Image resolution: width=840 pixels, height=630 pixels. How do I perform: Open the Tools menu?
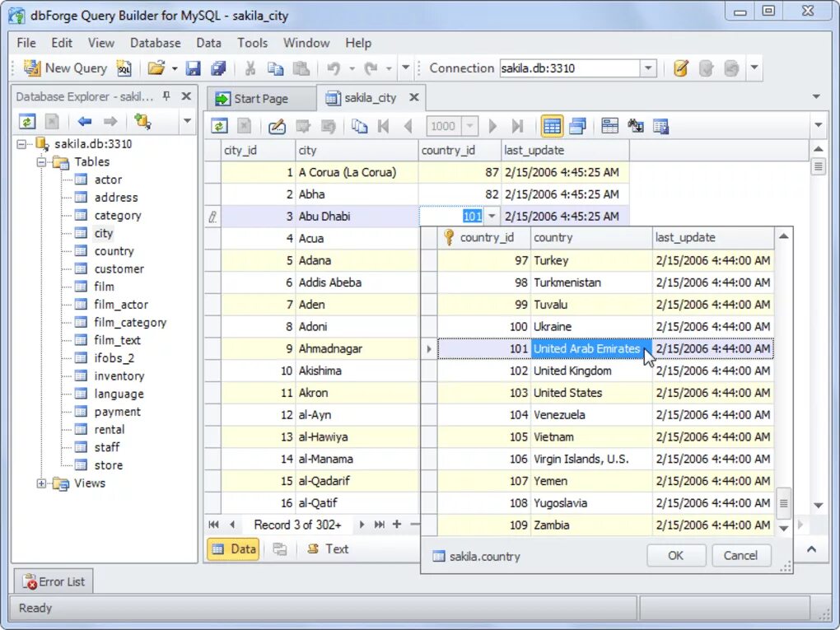pyautogui.click(x=252, y=43)
